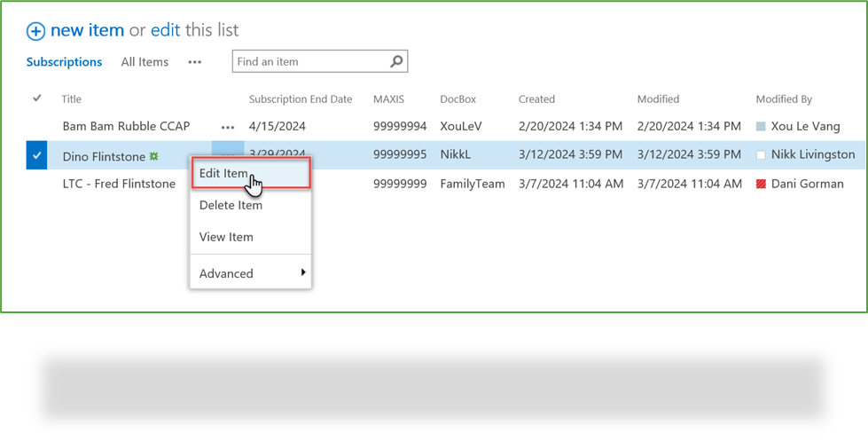Screen dimensions: 868x441
Task: Click the Xou Le Vang name
Action: (805, 127)
